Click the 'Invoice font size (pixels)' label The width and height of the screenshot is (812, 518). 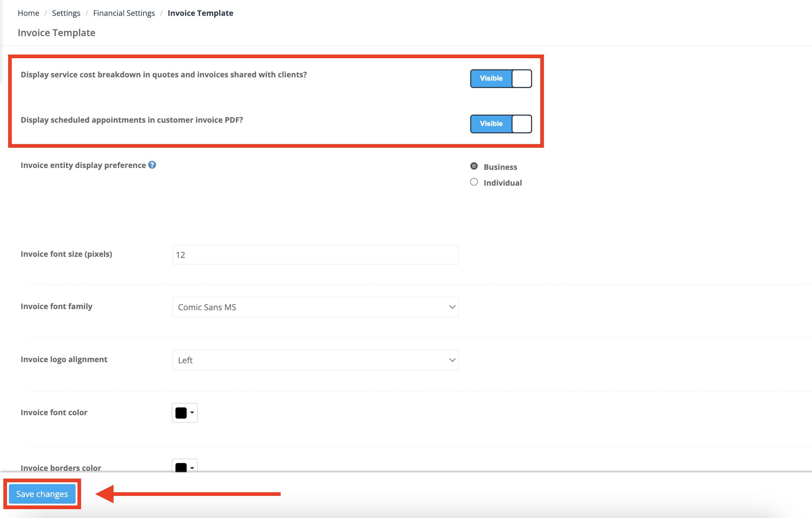66,254
